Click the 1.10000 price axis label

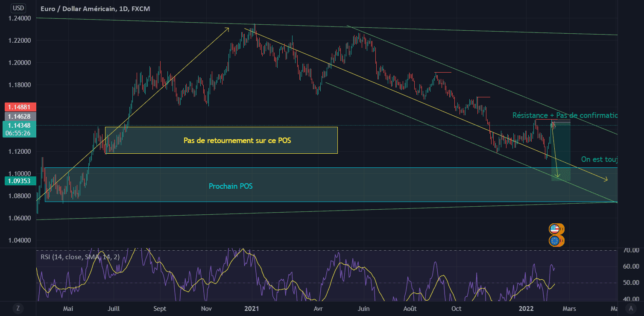point(19,174)
